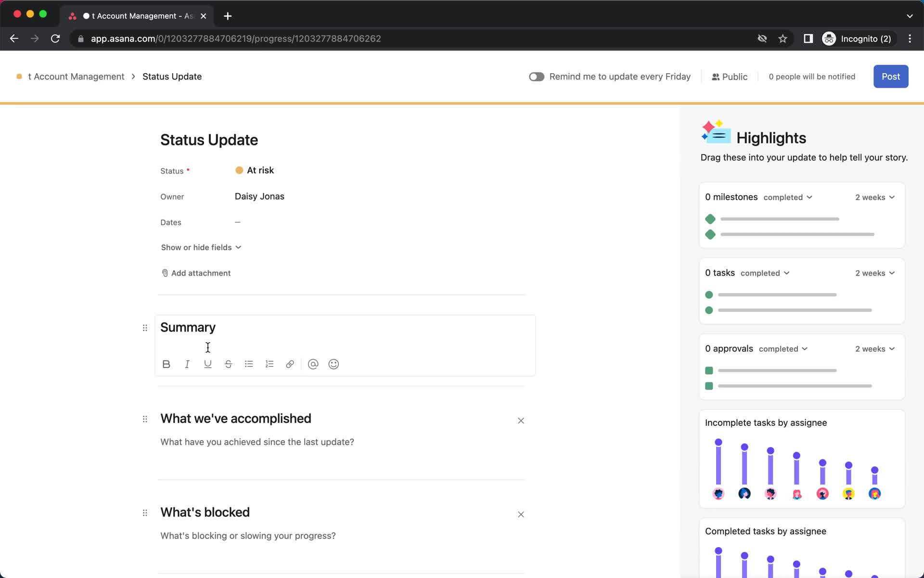Apply italic formatting in Summary editor

click(x=187, y=364)
